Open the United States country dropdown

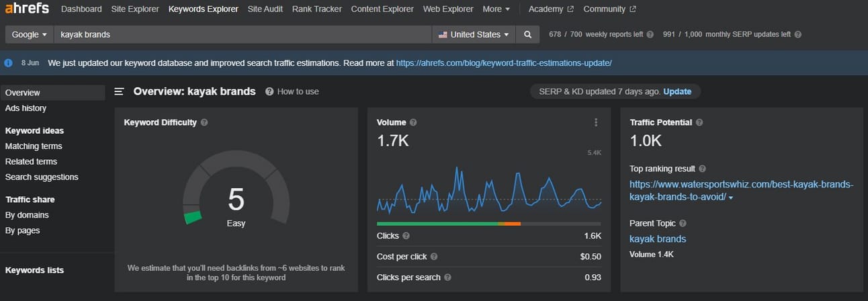pyautogui.click(x=474, y=34)
